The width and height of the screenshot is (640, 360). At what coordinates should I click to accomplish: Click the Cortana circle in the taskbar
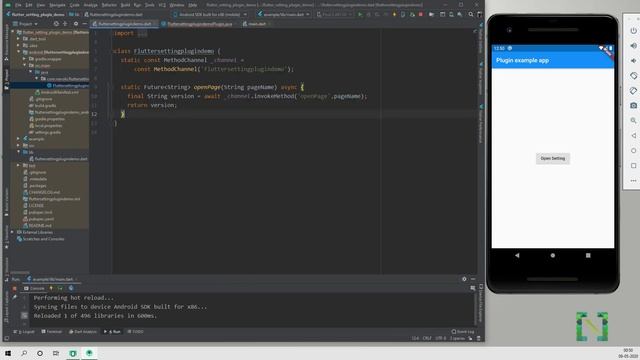pyautogui.click(x=40, y=353)
